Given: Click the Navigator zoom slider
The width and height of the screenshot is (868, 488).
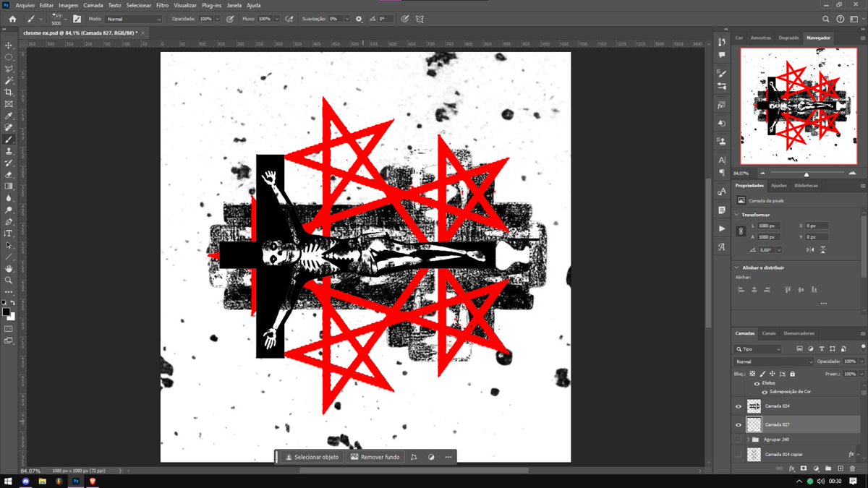Looking at the screenshot, I should pyautogui.click(x=807, y=174).
